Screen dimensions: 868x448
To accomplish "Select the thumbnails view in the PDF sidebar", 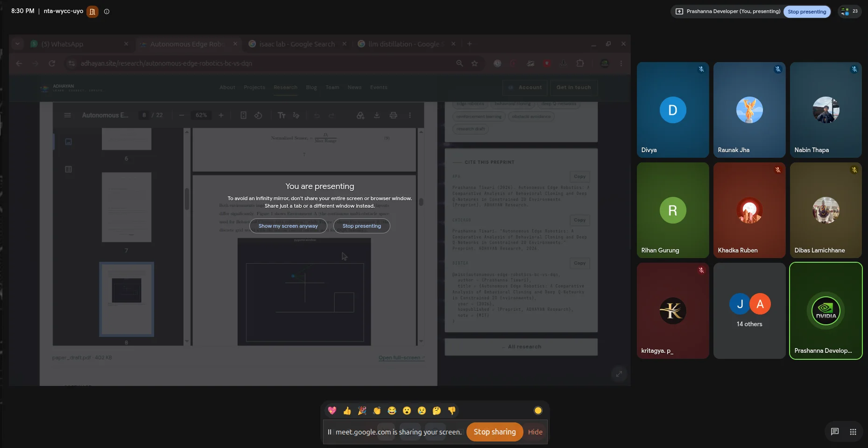I will pyautogui.click(x=69, y=142).
